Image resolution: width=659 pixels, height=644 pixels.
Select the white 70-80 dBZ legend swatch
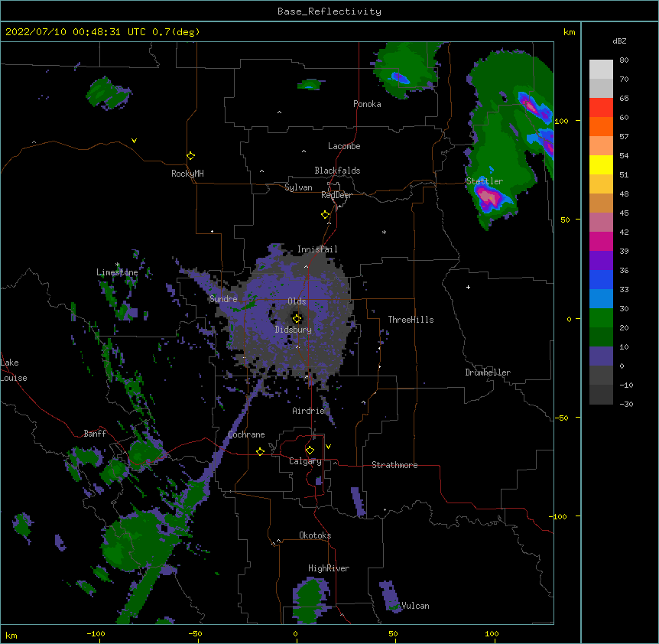click(x=601, y=70)
